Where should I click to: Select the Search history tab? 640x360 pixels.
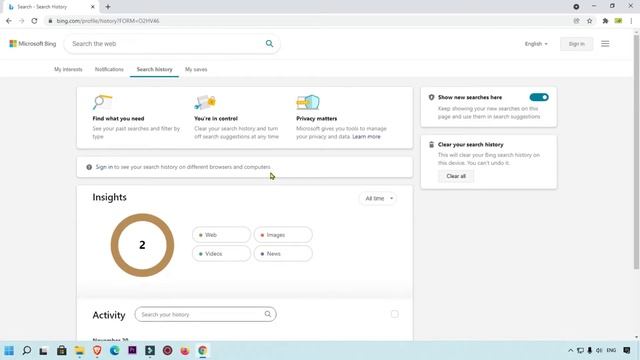[154, 69]
